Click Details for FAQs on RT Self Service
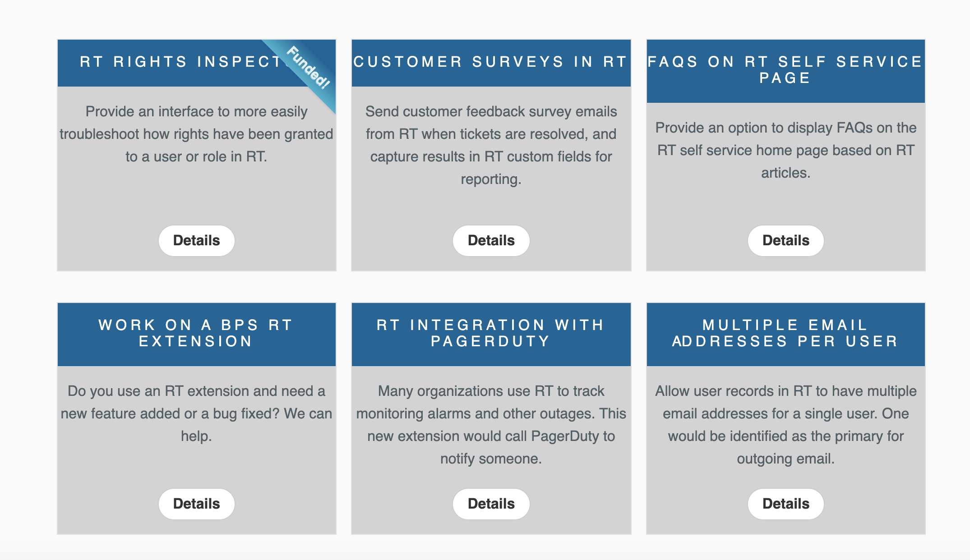This screenshot has width=970, height=560. [x=785, y=240]
